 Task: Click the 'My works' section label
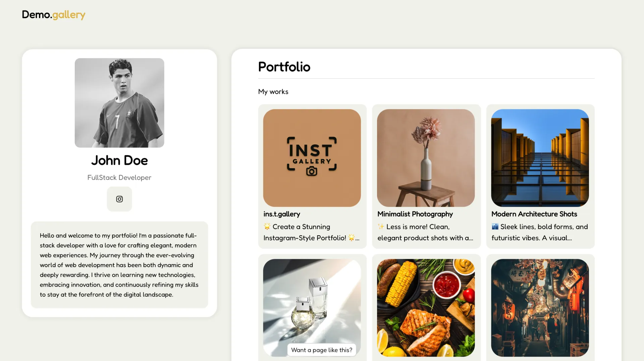coord(273,92)
